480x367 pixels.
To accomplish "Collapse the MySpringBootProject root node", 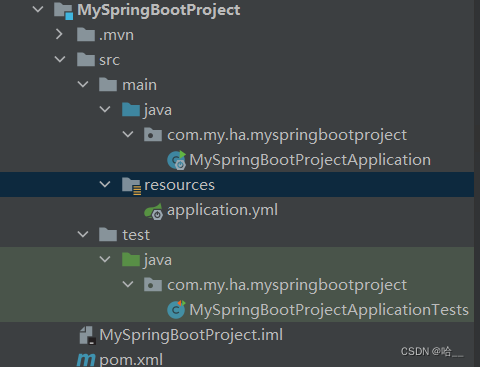I will (38, 9).
